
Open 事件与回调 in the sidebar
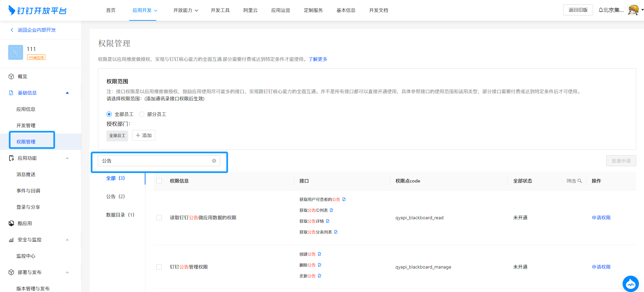coord(28,191)
